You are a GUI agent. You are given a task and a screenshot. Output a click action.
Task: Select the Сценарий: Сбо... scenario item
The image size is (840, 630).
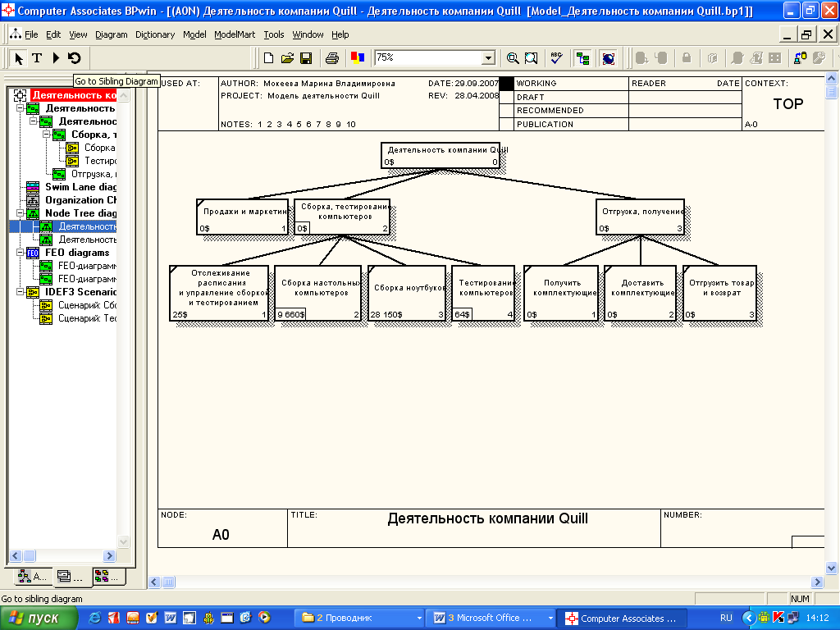[78, 305]
